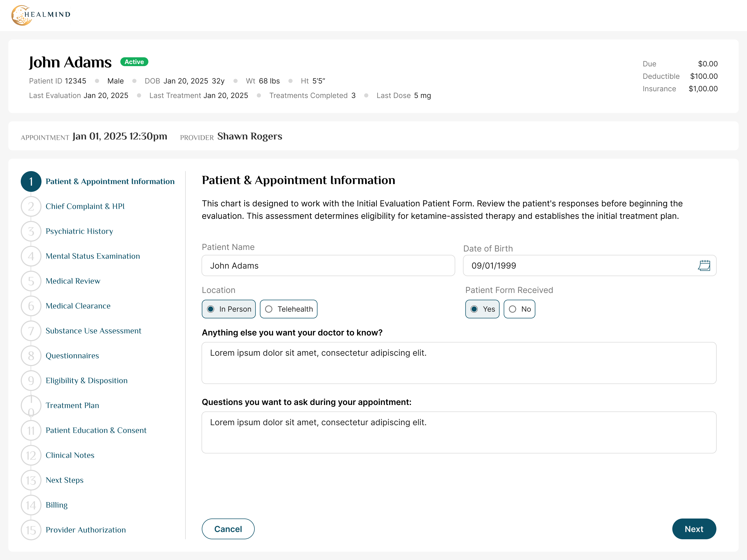This screenshot has height=560, width=747.
Task: Click step 4 circle icon
Action: coord(31,256)
